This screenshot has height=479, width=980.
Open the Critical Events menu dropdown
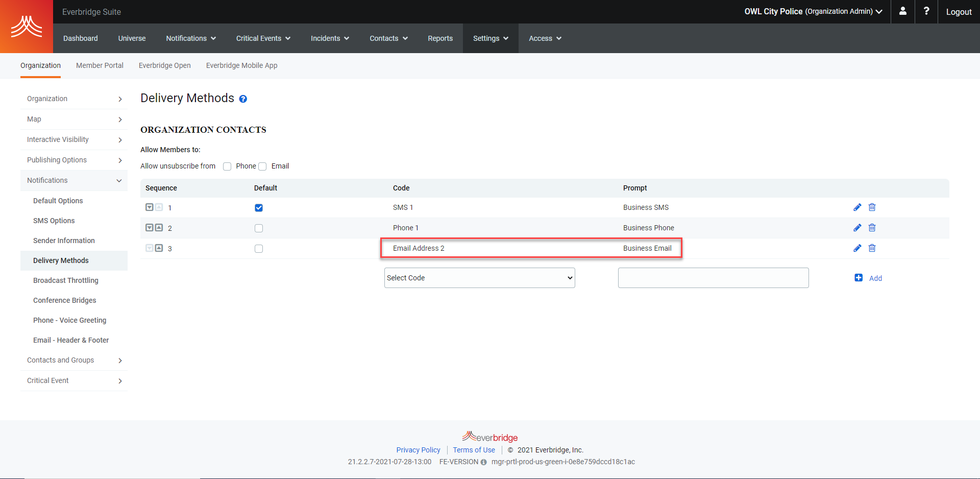click(263, 38)
